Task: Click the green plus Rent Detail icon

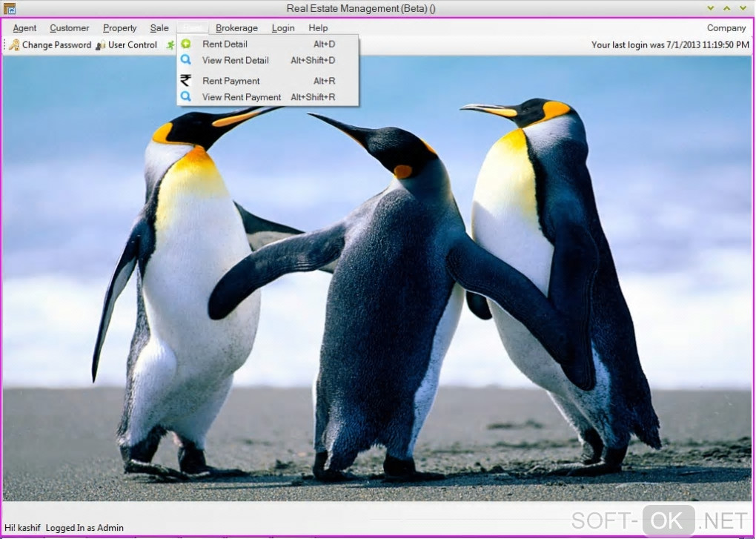Action: tap(185, 44)
